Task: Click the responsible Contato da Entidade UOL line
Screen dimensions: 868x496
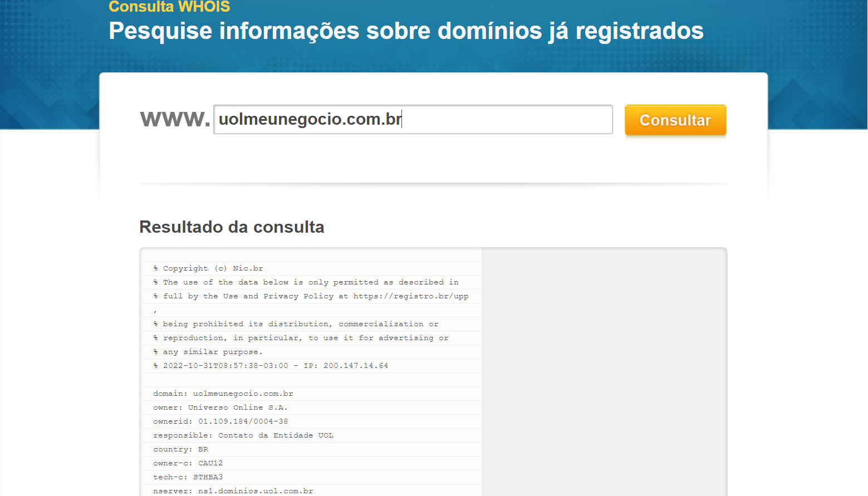Action: [x=243, y=435]
